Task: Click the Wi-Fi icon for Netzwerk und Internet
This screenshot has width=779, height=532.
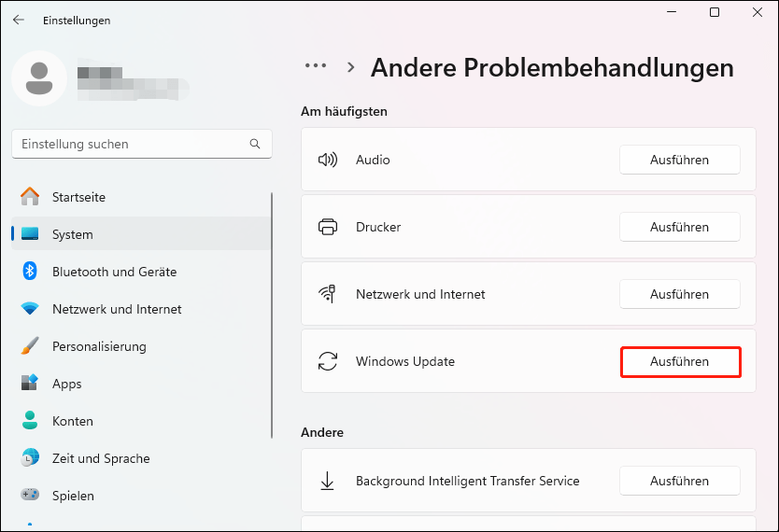Action: pyautogui.click(x=30, y=309)
